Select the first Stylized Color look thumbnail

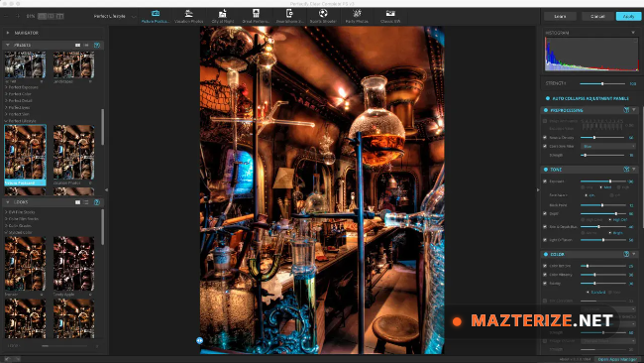coord(25,264)
